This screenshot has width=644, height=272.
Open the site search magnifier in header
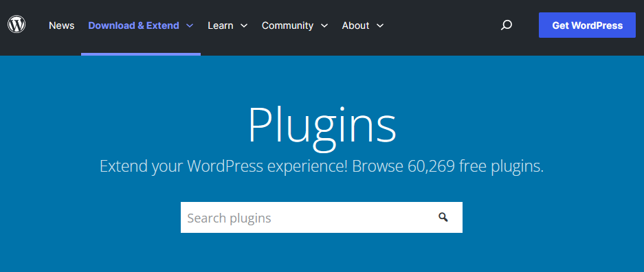coord(507,25)
